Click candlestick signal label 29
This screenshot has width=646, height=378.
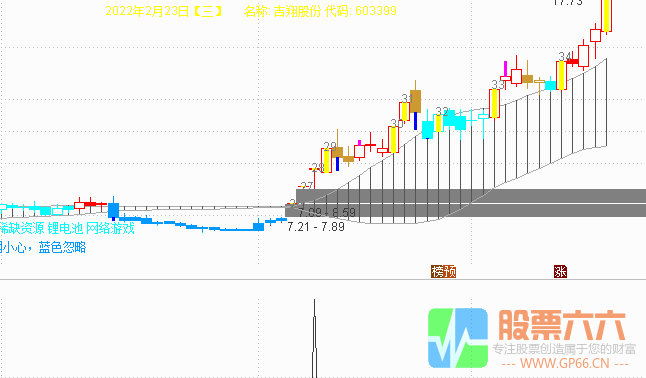tap(330, 146)
